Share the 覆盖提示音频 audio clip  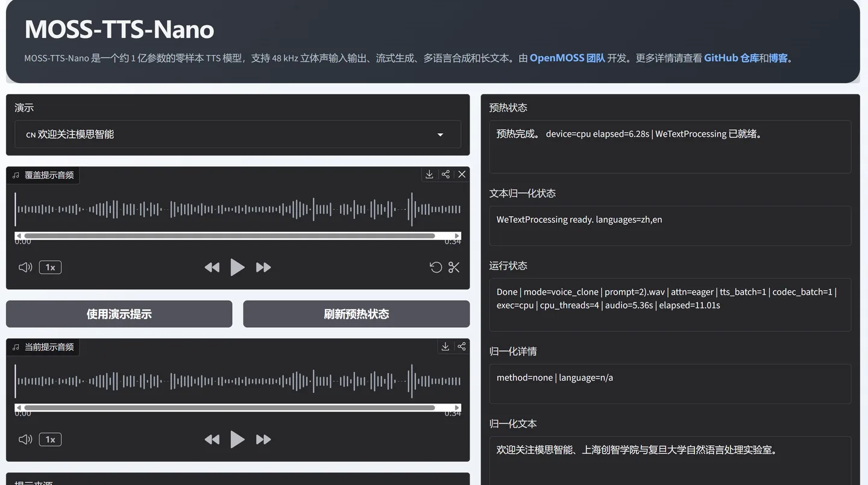tap(445, 174)
